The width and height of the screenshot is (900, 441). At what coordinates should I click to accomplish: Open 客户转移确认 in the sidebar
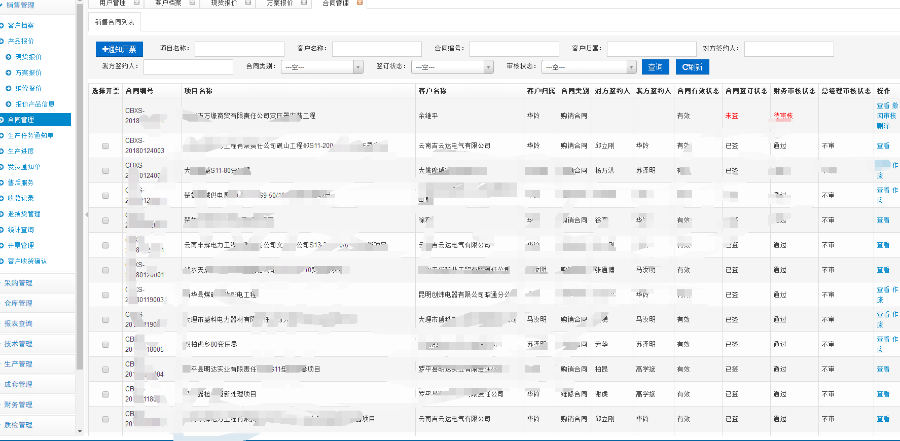(27, 261)
